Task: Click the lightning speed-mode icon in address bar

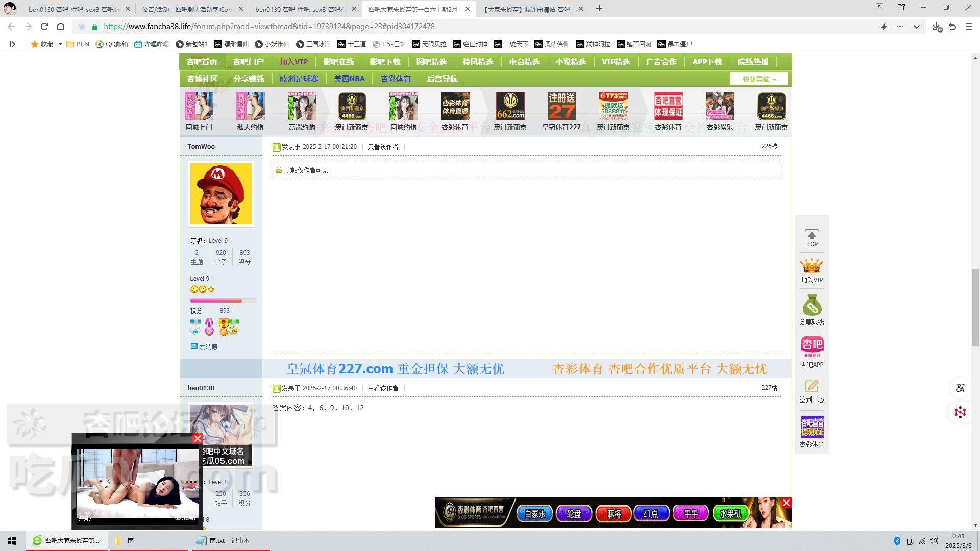Action: (x=884, y=27)
